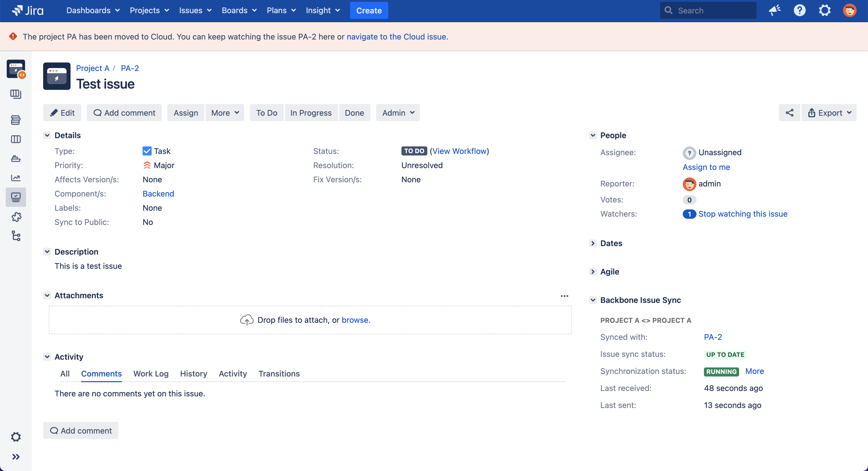Click the share issue icon
868x471 pixels.
[789, 113]
